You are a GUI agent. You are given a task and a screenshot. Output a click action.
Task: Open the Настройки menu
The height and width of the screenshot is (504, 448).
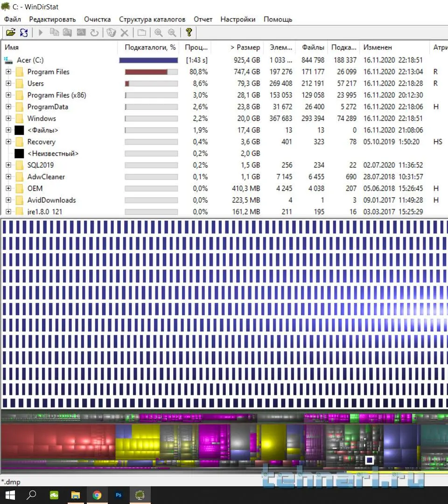[x=238, y=19]
